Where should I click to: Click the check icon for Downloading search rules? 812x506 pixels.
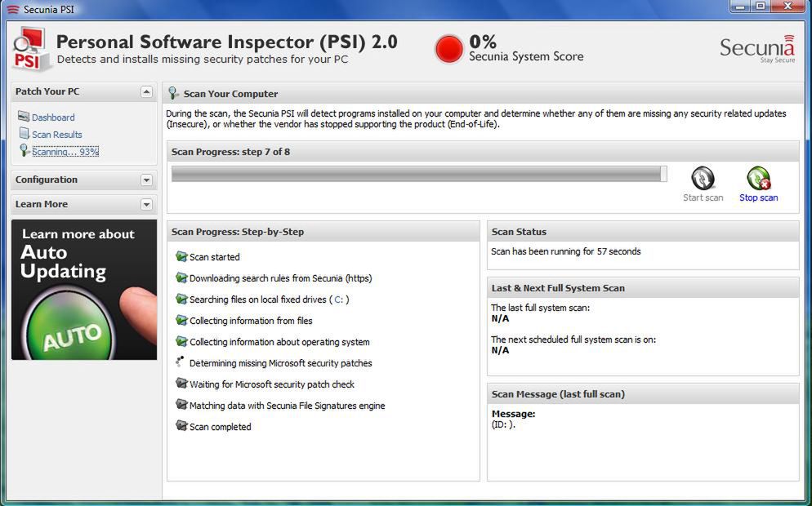pos(181,277)
